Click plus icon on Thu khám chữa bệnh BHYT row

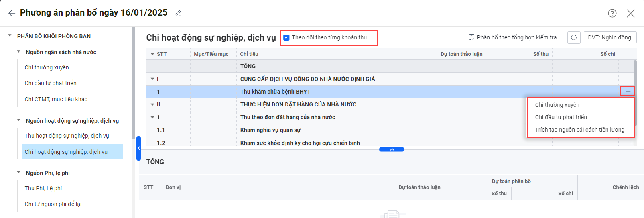point(628,92)
